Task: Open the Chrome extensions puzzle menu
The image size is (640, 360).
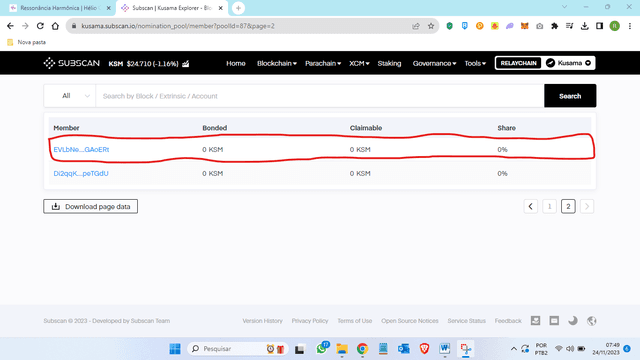Action: [x=554, y=26]
